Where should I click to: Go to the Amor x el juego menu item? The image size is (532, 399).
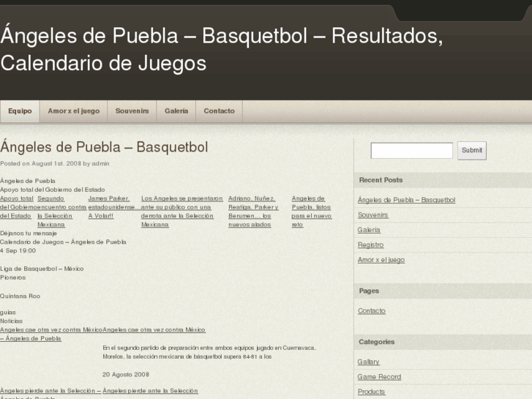click(74, 111)
